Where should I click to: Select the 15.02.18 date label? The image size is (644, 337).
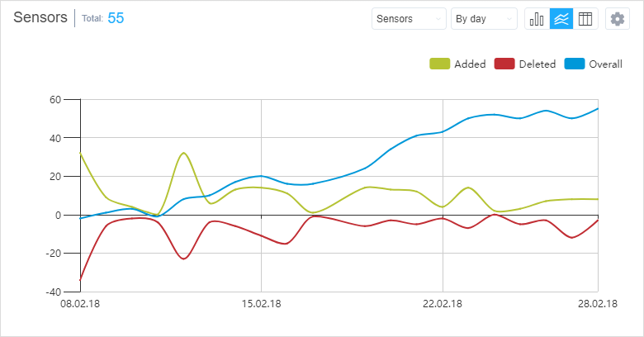pos(261,304)
